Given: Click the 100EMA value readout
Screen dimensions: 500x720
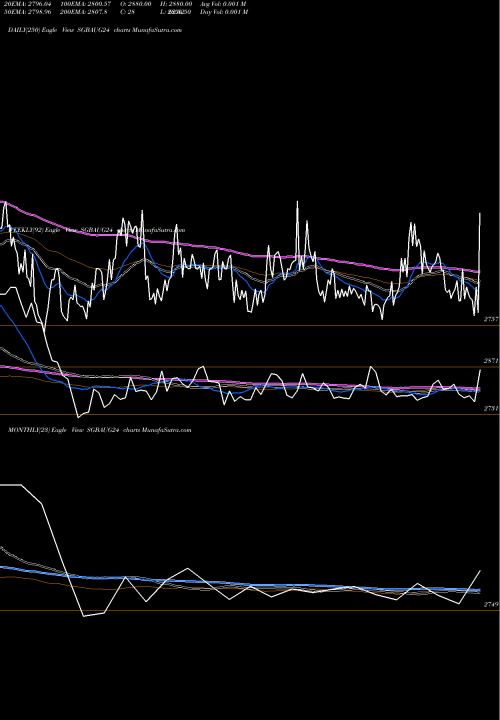Looking at the screenshot, I should 85,4.
